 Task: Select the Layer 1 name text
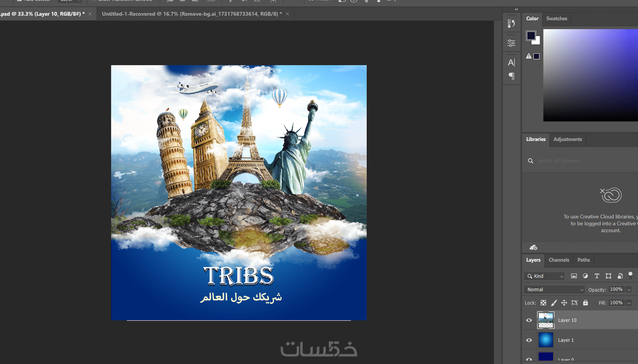pyautogui.click(x=566, y=340)
